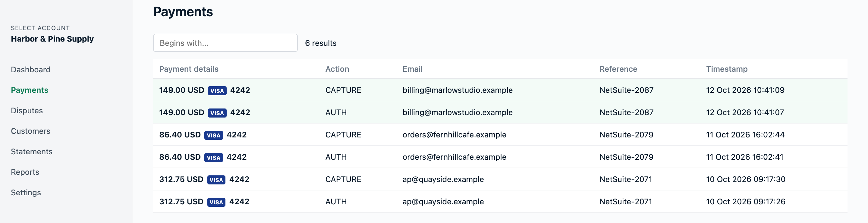
Task: Click ap@quayside.example in the CAPTURE row
Action: [x=443, y=179]
